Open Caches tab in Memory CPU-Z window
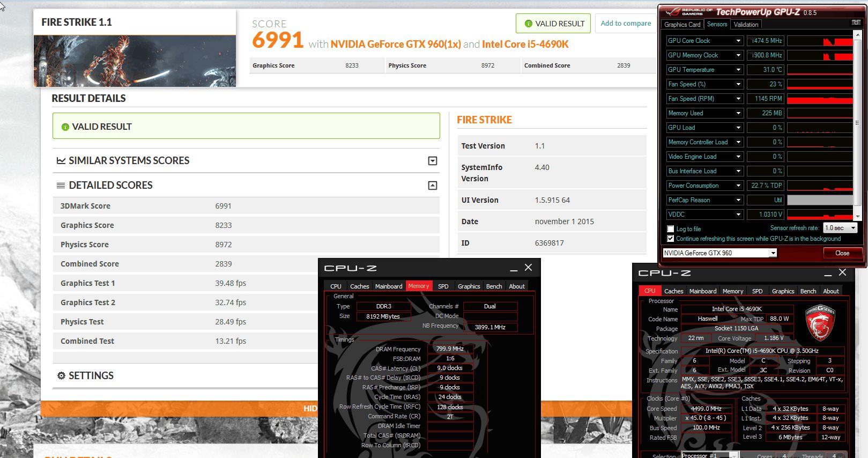Screen dimensions: 868x458 tap(360, 286)
